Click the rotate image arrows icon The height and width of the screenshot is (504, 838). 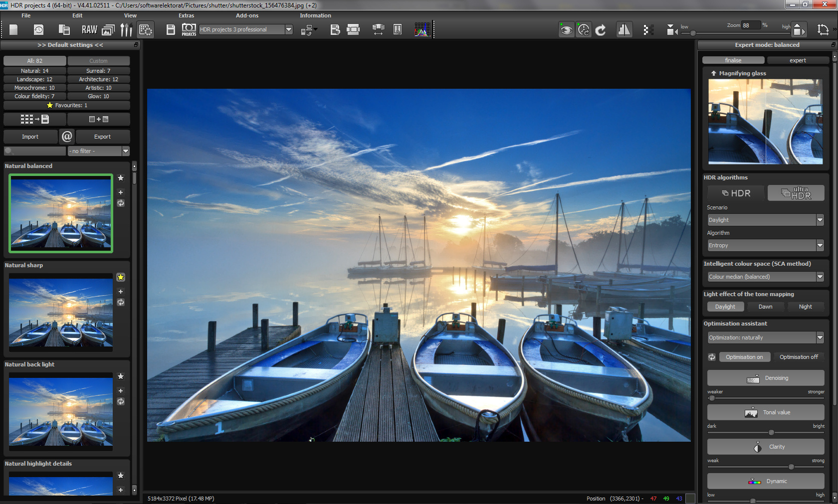click(x=823, y=30)
